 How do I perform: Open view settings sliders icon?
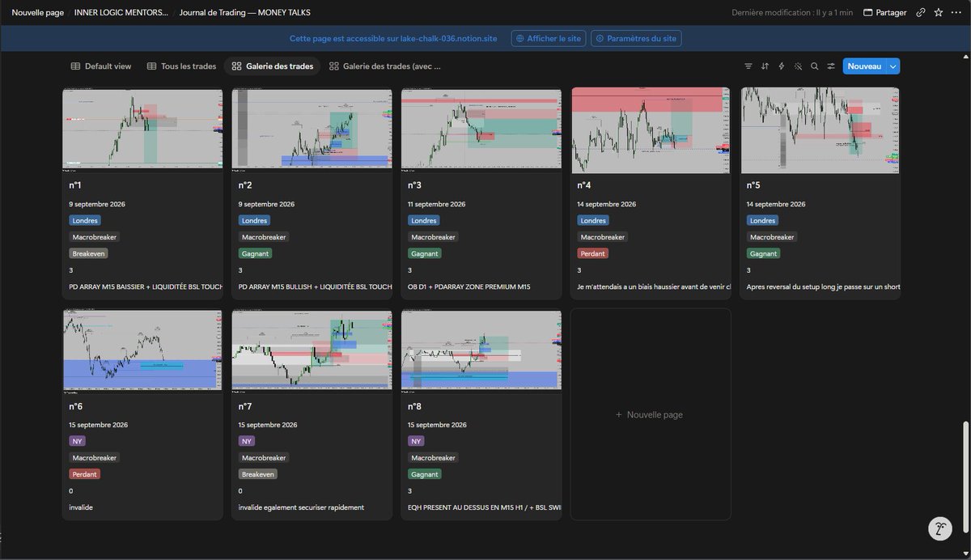[x=831, y=66]
